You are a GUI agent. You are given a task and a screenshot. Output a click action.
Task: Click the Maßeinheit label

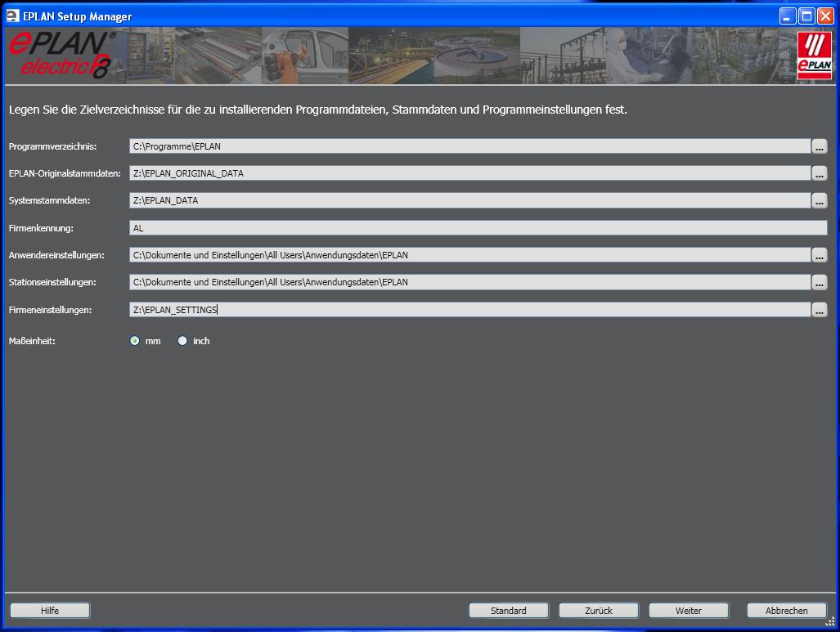pos(32,341)
